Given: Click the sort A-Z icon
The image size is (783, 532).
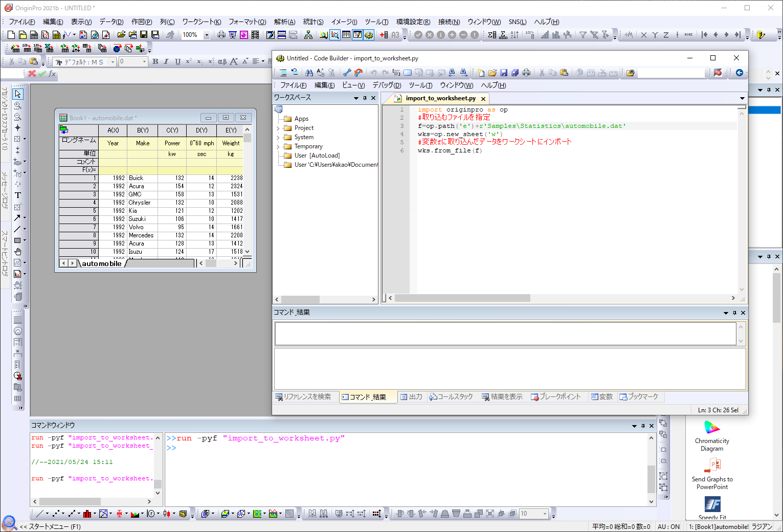Looking at the screenshot, I should pyautogui.click(x=514, y=35).
